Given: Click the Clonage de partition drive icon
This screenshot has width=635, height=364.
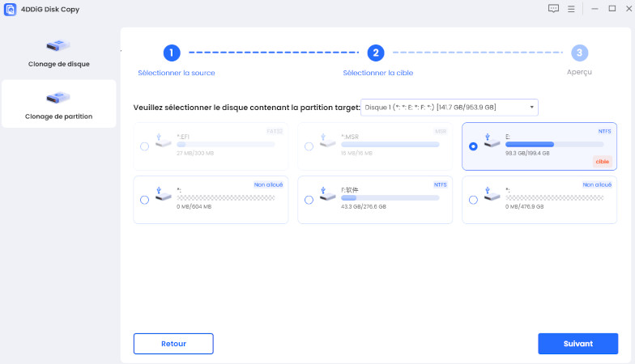Looking at the screenshot, I should [58, 99].
